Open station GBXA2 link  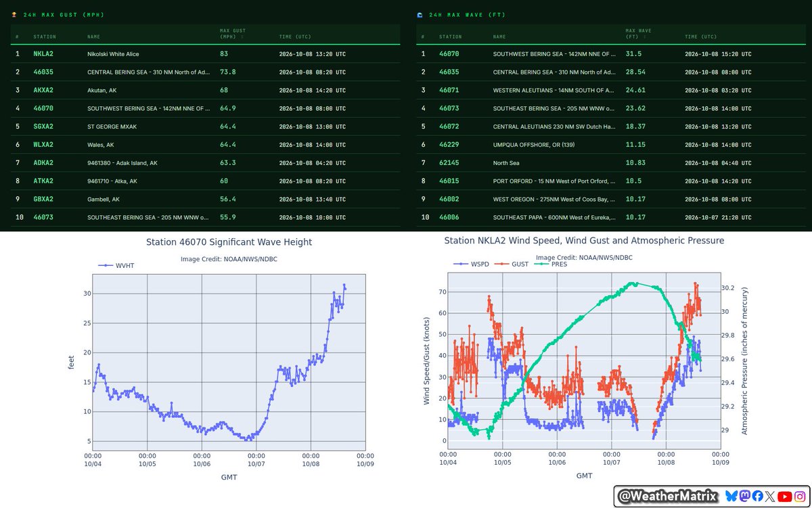43,200
